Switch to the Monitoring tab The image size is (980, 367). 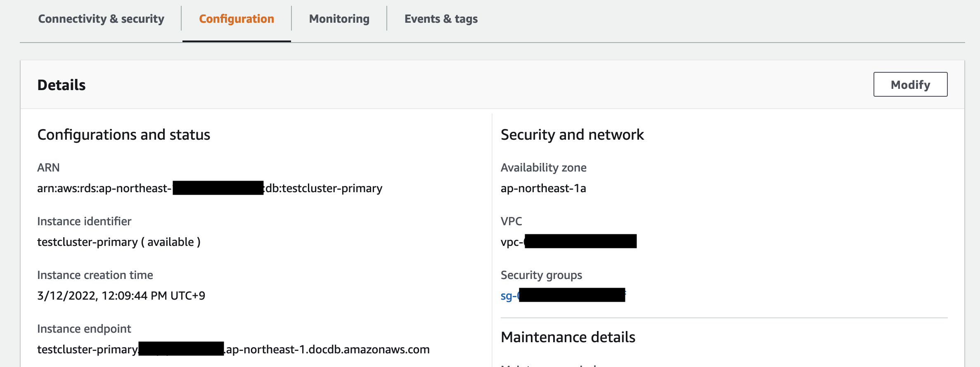[x=339, y=19]
